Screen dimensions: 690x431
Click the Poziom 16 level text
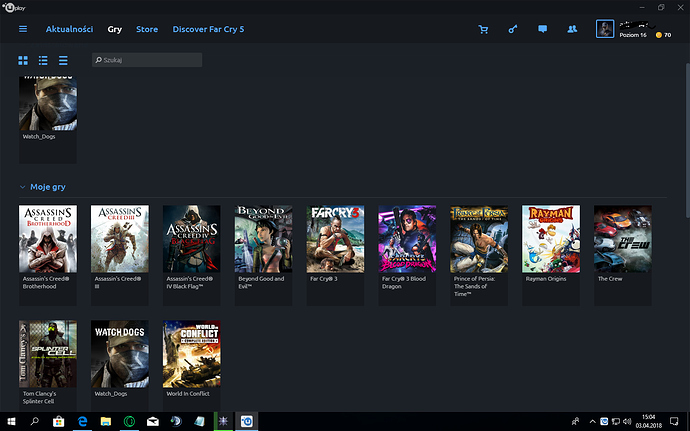pyautogui.click(x=633, y=35)
